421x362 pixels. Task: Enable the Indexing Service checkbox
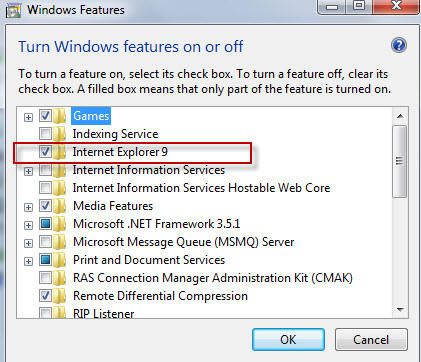pyautogui.click(x=45, y=134)
